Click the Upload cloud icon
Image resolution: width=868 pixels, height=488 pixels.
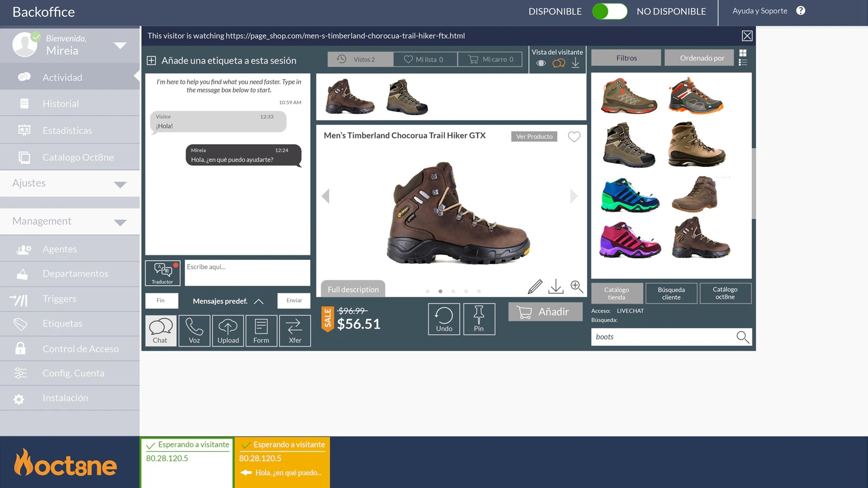point(228,331)
